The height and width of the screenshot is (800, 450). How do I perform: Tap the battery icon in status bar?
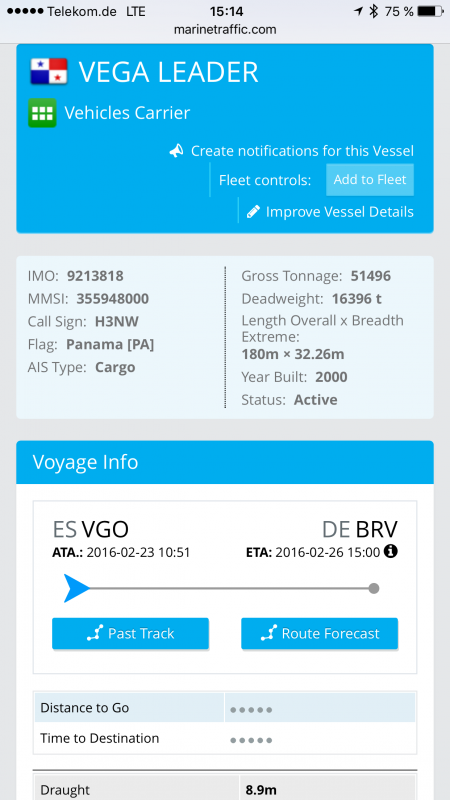[430, 11]
